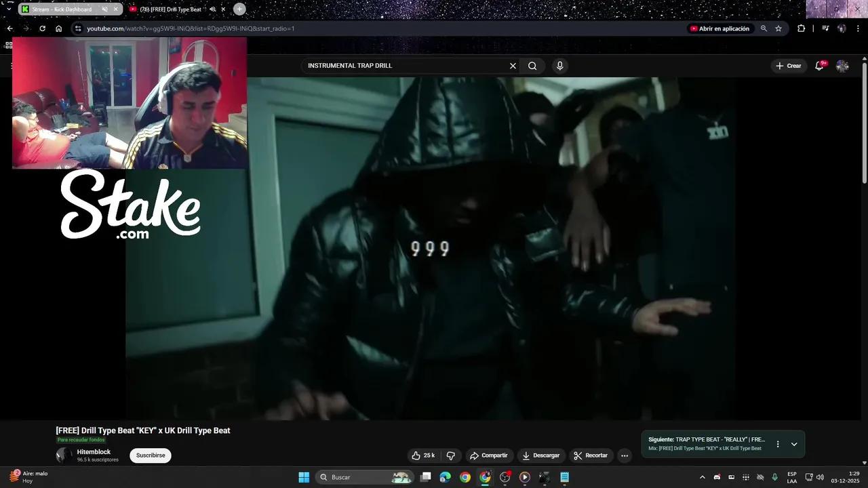868x488 pixels.
Task: Mute the Drill Type Beat tab audio
Action: pos(212,9)
